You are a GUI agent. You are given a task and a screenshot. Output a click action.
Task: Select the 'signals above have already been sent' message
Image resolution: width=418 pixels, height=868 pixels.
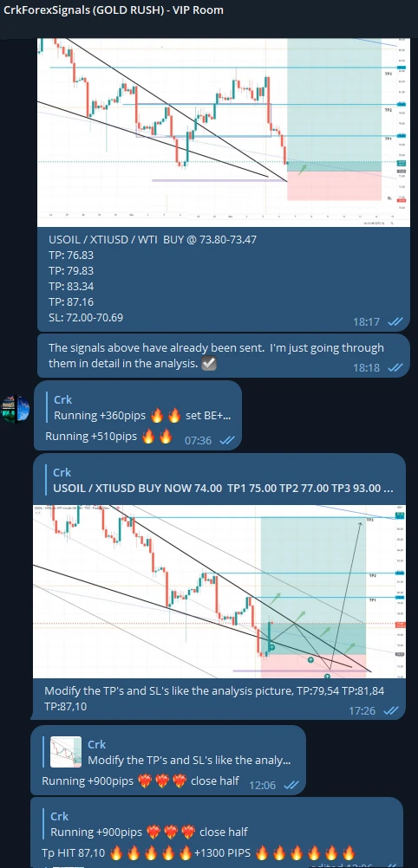(224, 355)
